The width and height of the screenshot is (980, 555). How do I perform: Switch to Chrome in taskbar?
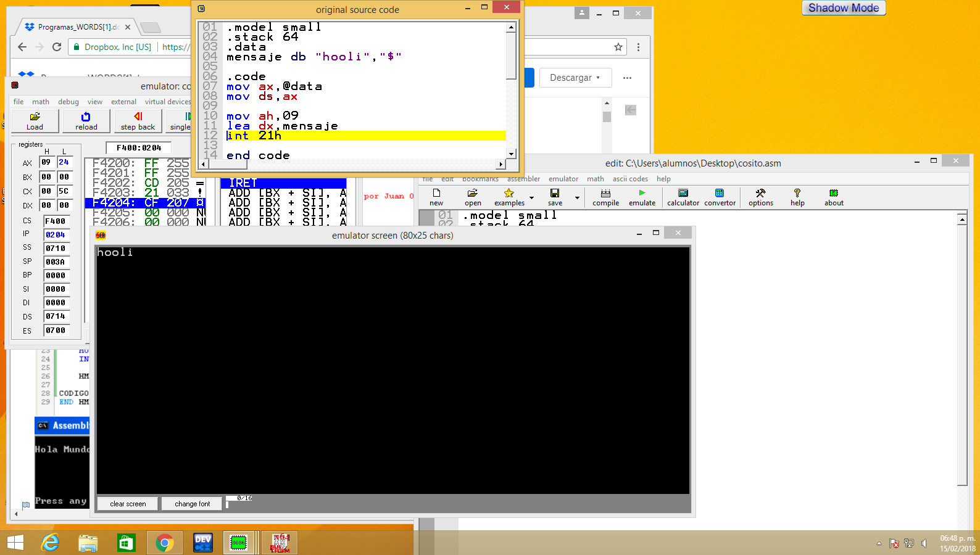coord(164,543)
